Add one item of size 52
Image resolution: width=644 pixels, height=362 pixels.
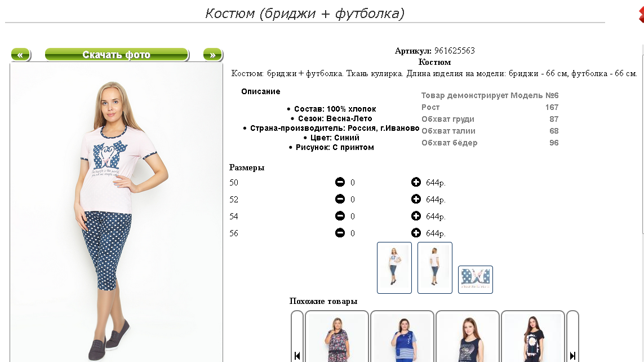(x=416, y=199)
